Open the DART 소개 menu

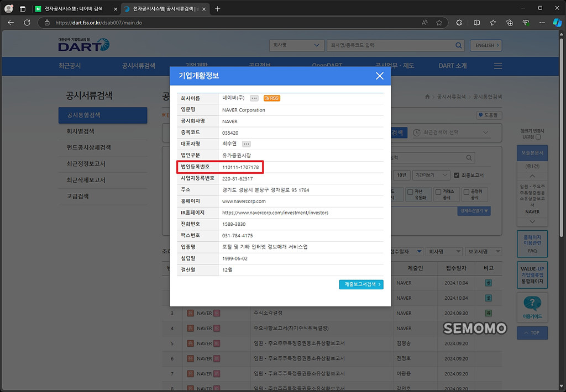(x=453, y=66)
